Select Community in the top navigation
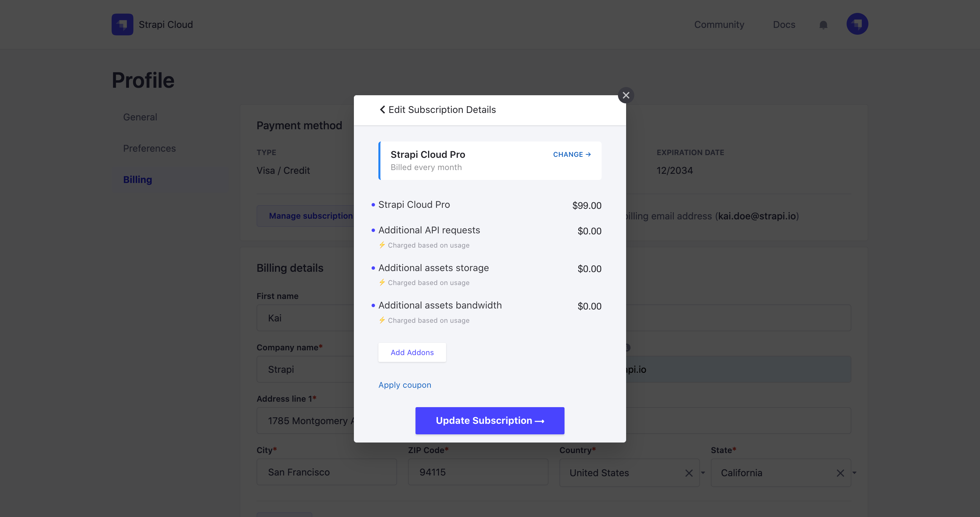980x517 pixels. click(719, 24)
